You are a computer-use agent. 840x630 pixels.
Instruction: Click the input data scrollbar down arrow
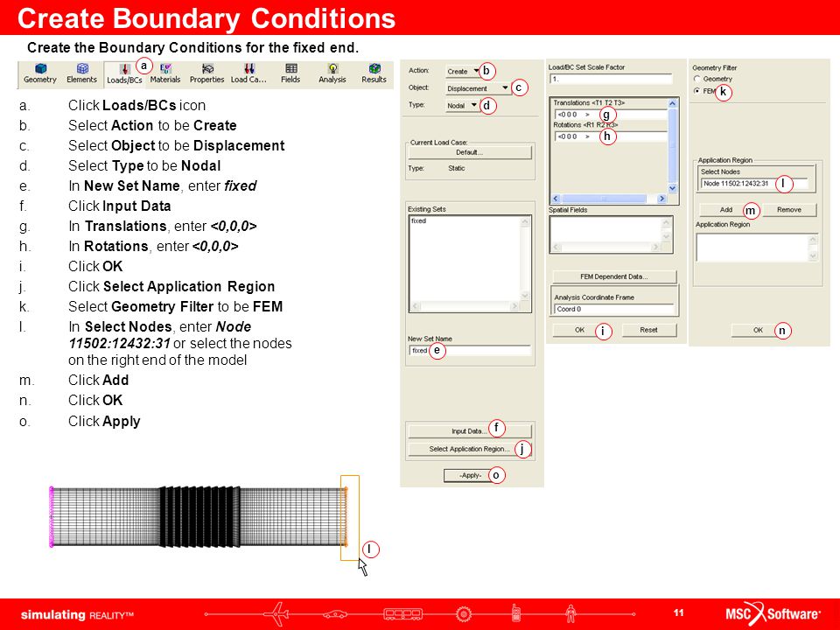[672, 187]
